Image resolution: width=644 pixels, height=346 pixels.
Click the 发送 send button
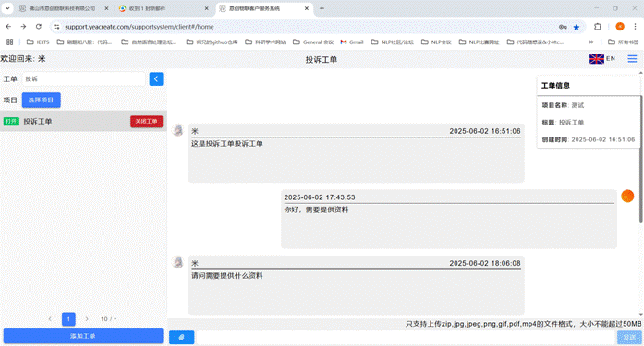tap(629, 337)
